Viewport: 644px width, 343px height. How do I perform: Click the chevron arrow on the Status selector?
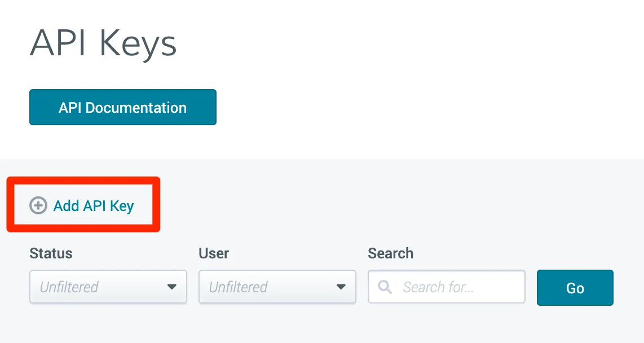(x=172, y=287)
